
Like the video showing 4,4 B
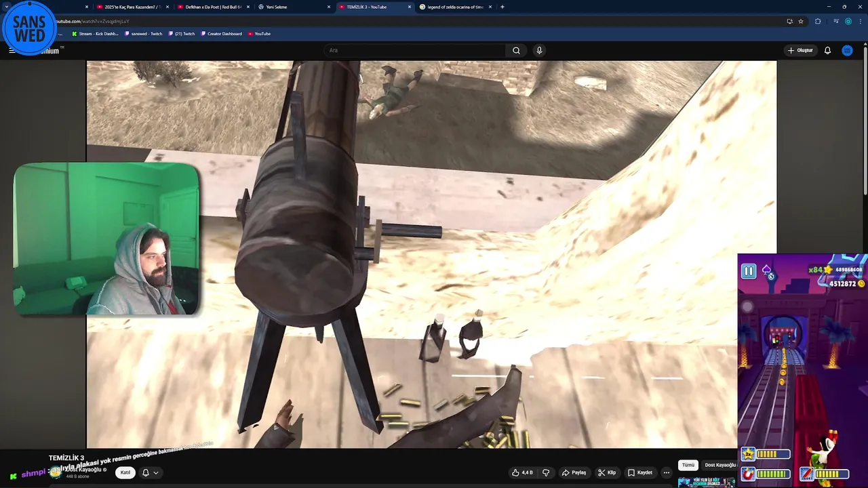tap(522, 472)
